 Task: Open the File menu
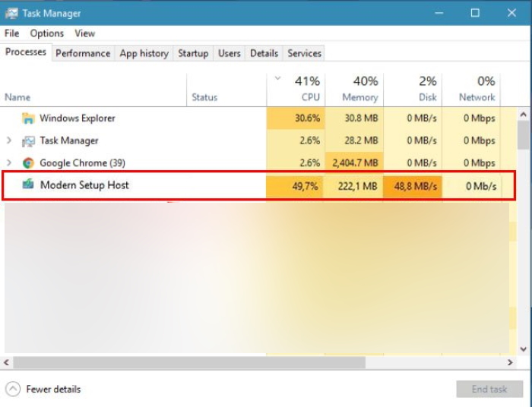(x=12, y=33)
